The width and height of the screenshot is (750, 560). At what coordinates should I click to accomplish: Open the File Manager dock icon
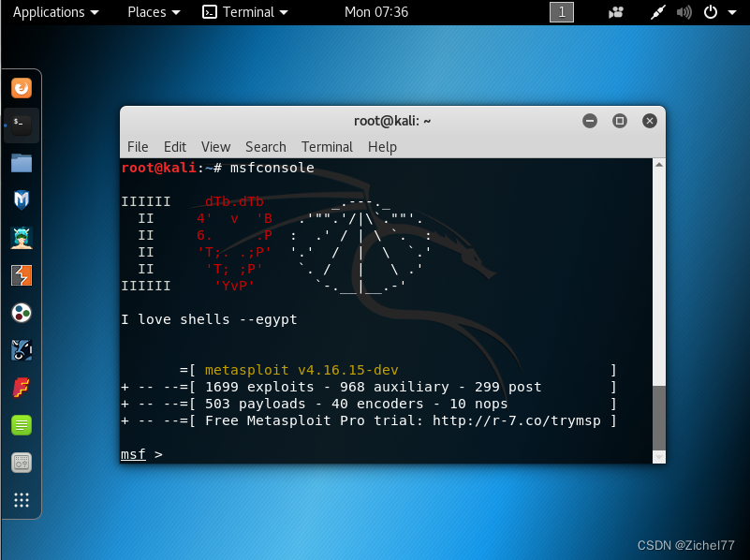(21, 163)
